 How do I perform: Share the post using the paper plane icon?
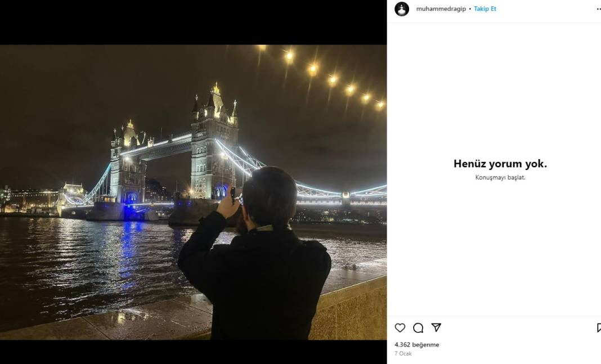pyautogui.click(x=436, y=327)
